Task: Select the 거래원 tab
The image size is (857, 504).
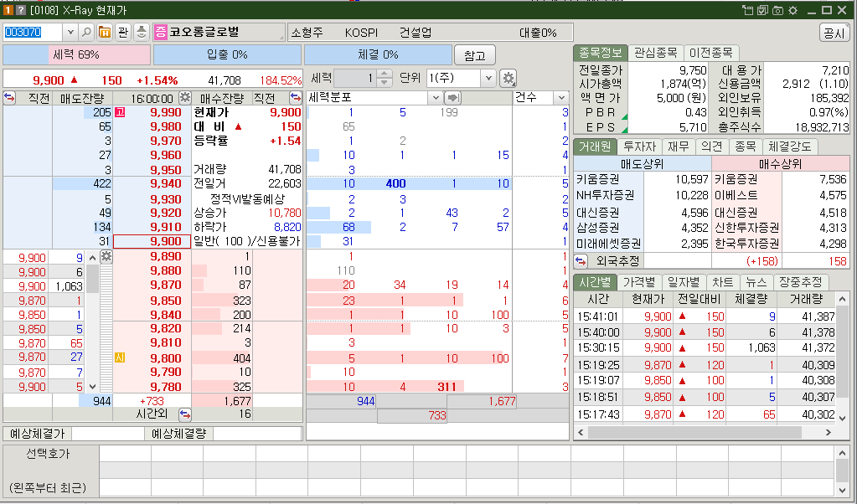Action: (595, 147)
